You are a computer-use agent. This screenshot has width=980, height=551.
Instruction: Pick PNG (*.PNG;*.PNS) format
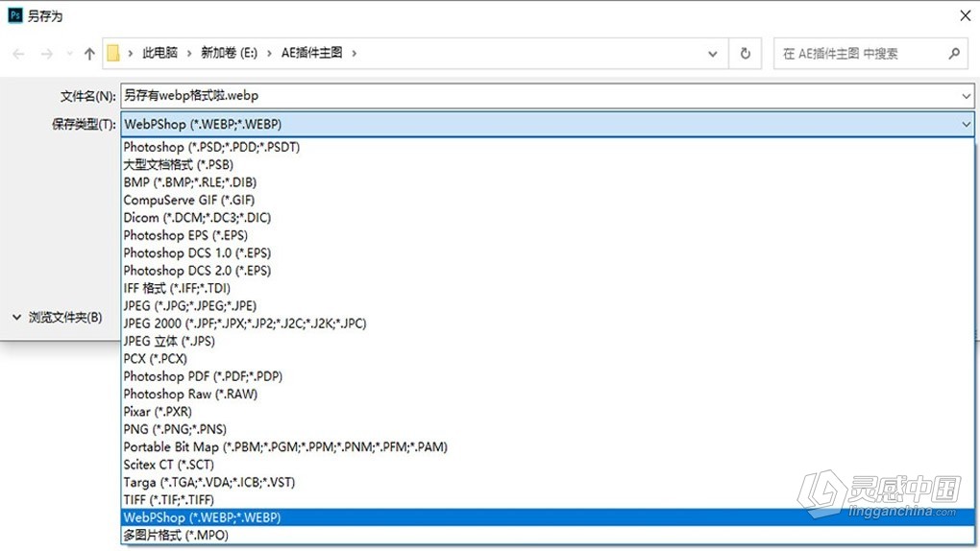(x=547, y=429)
